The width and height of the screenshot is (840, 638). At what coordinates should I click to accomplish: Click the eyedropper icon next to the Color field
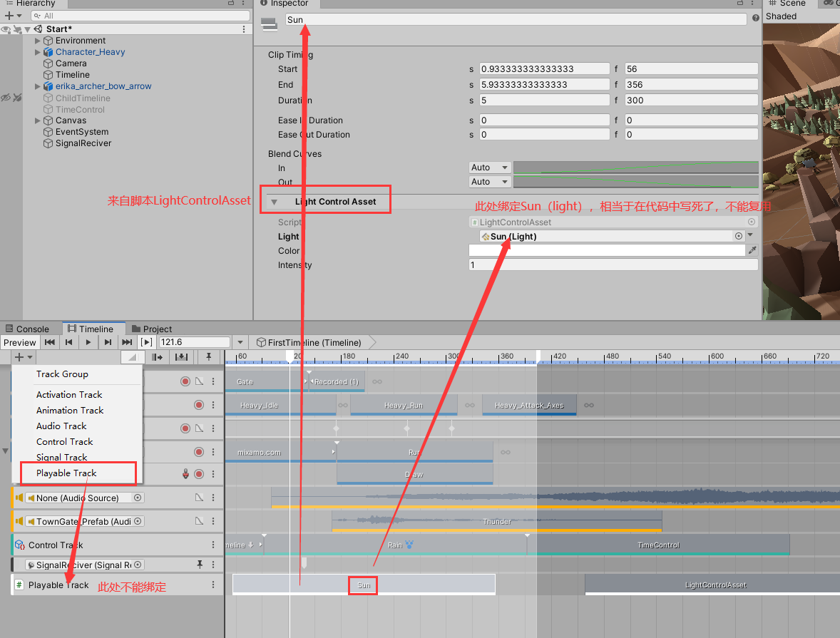point(753,250)
